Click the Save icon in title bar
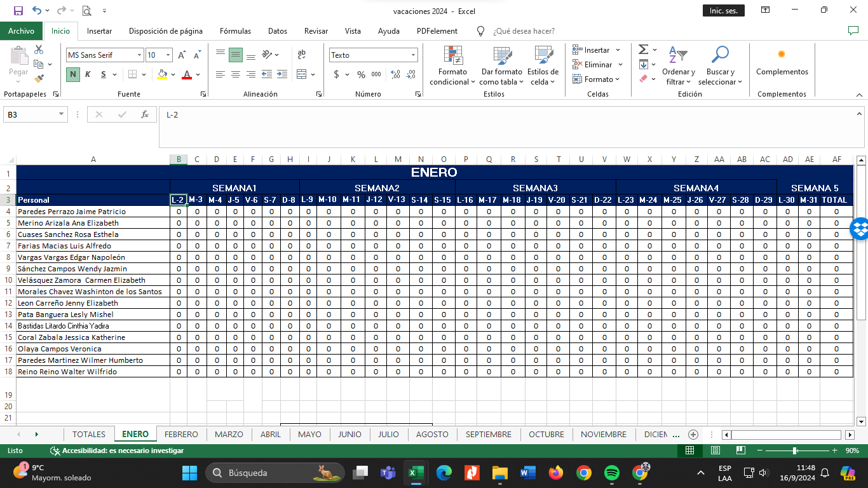Image resolution: width=868 pixels, height=488 pixels. pos(18,11)
